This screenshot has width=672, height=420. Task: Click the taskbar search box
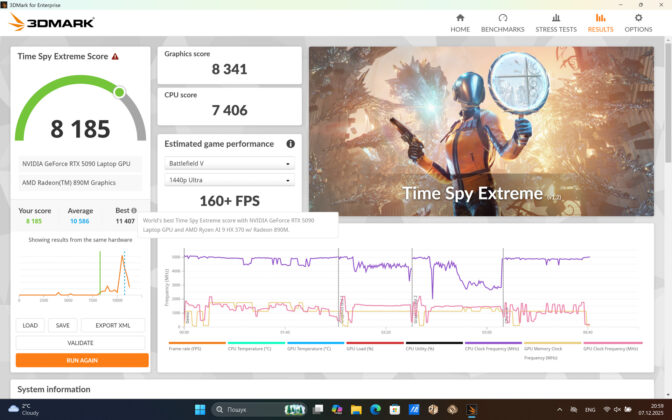coord(259,410)
